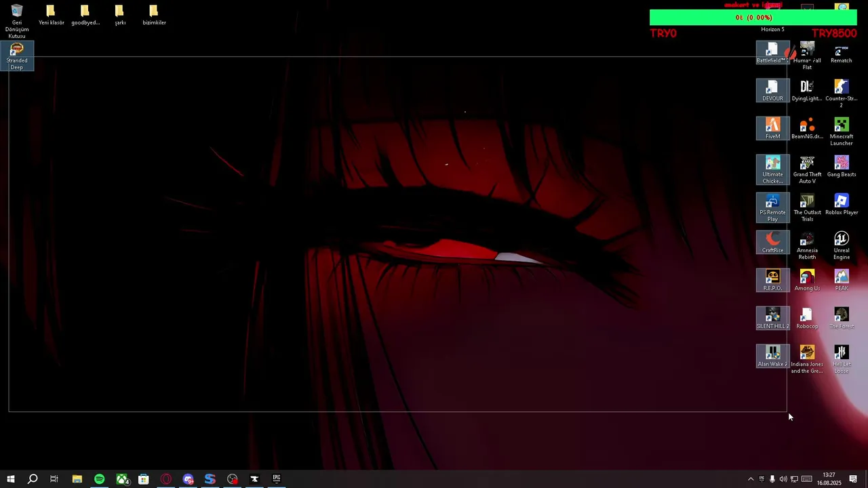Select the PS Remote Play shortcut
868x488 pixels.
772,207
